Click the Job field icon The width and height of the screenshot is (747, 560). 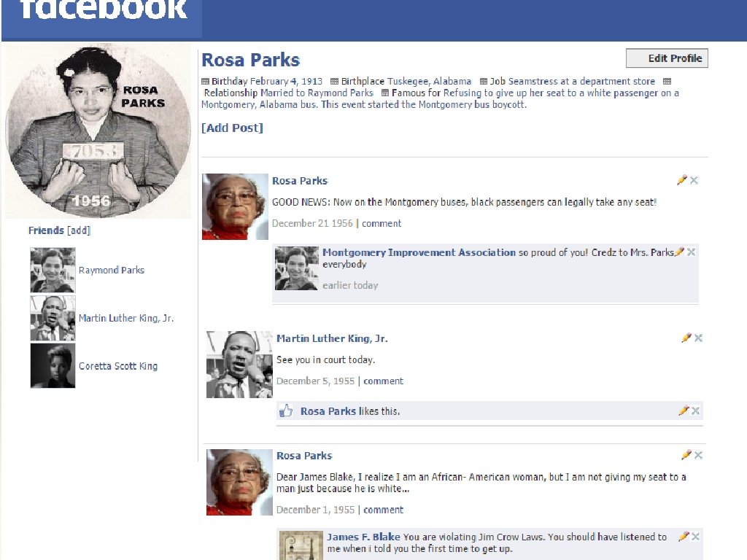coord(484,82)
